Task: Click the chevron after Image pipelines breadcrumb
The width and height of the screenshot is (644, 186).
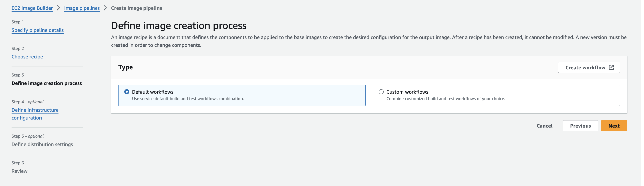Action: coord(105,8)
